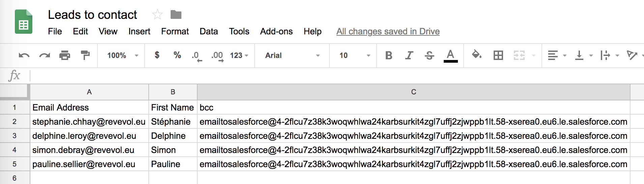Click the Undo arrow icon

click(24, 55)
